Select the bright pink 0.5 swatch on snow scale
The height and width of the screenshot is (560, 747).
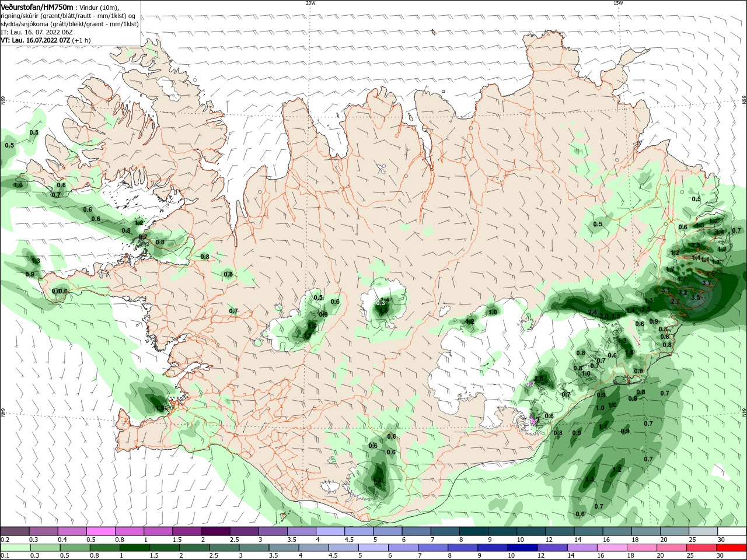pos(101,531)
